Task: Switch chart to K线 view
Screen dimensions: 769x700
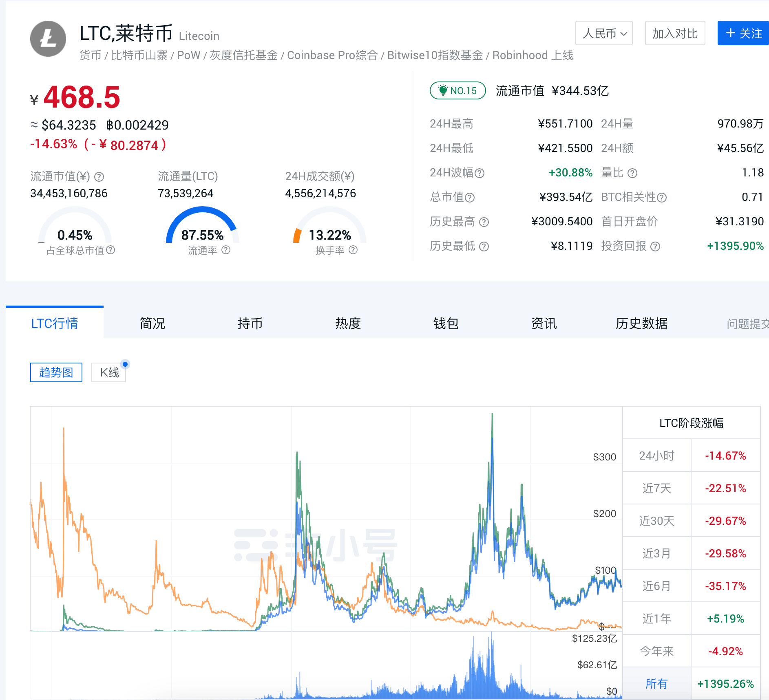Action: pos(109,372)
